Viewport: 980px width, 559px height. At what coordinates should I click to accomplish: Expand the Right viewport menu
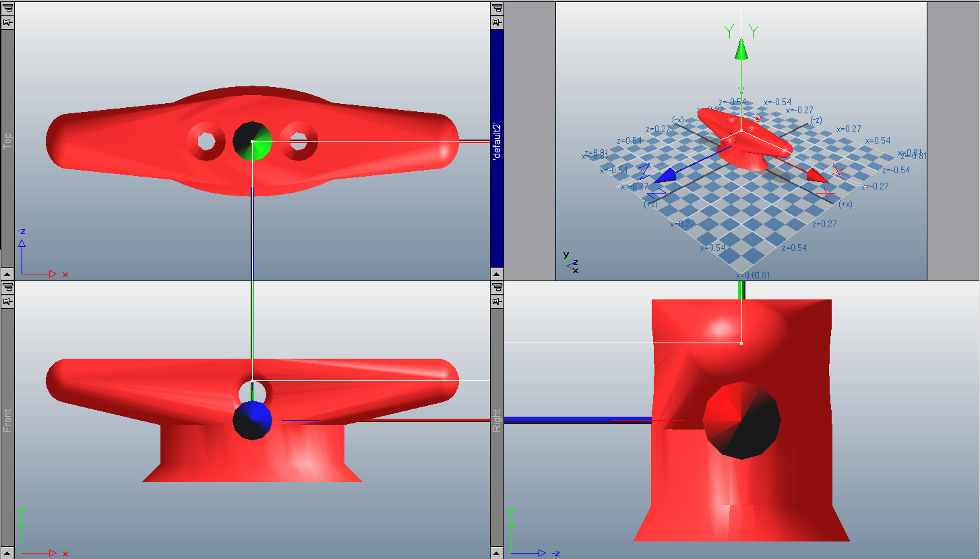click(x=497, y=287)
